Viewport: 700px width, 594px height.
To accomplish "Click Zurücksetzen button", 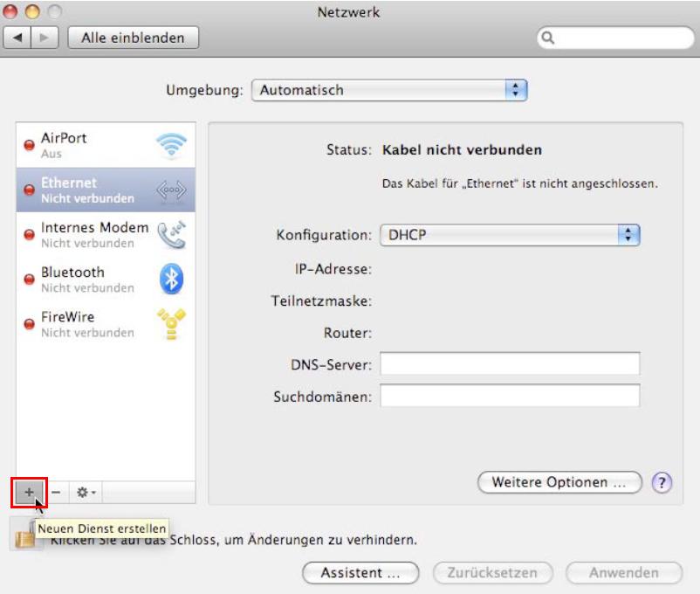I will coord(493,573).
